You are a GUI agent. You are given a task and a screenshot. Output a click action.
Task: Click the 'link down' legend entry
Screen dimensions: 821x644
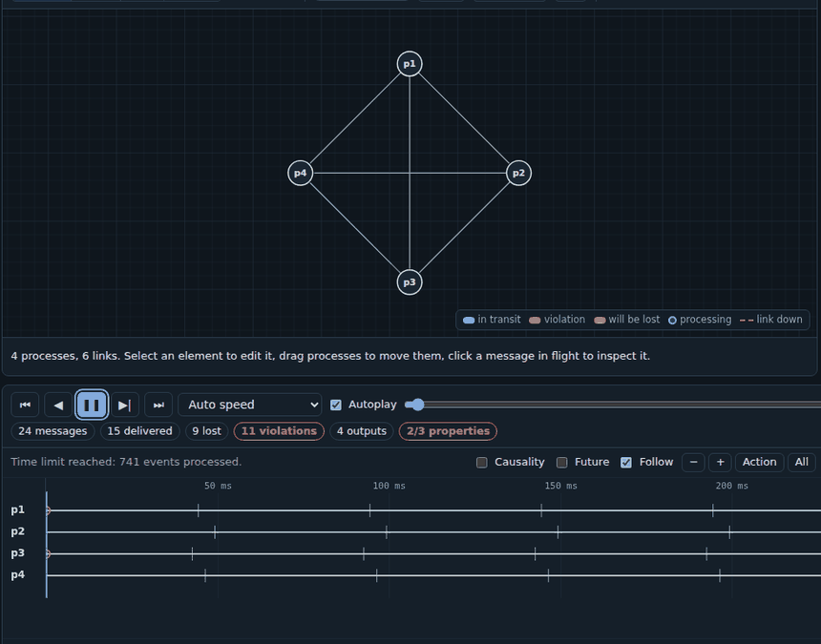click(x=770, y=320)
